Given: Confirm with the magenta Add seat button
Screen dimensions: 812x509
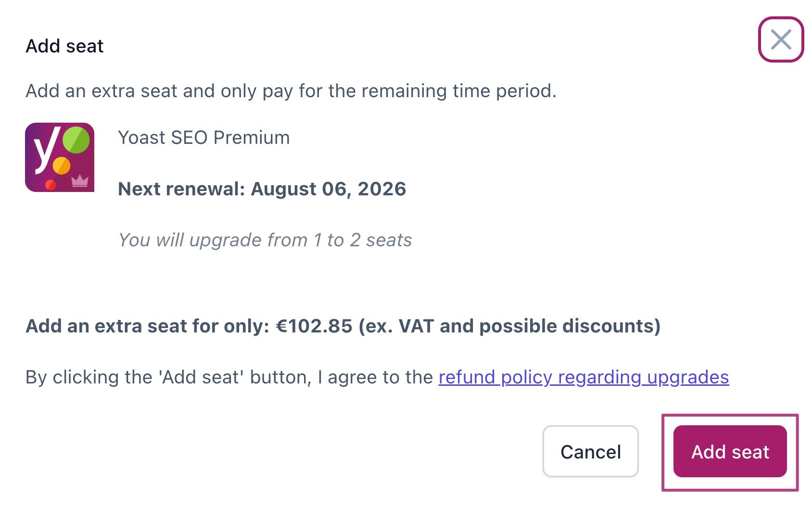Looking at the screenshot, I should [730, 452].
